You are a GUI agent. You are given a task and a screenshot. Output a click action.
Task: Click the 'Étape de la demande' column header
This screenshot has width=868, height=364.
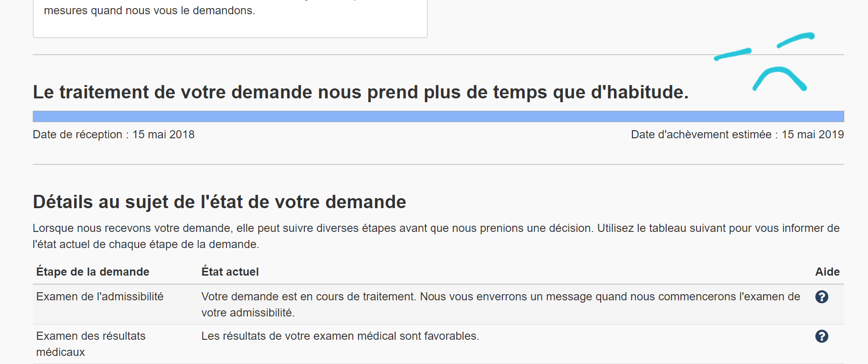coord(93,272)
